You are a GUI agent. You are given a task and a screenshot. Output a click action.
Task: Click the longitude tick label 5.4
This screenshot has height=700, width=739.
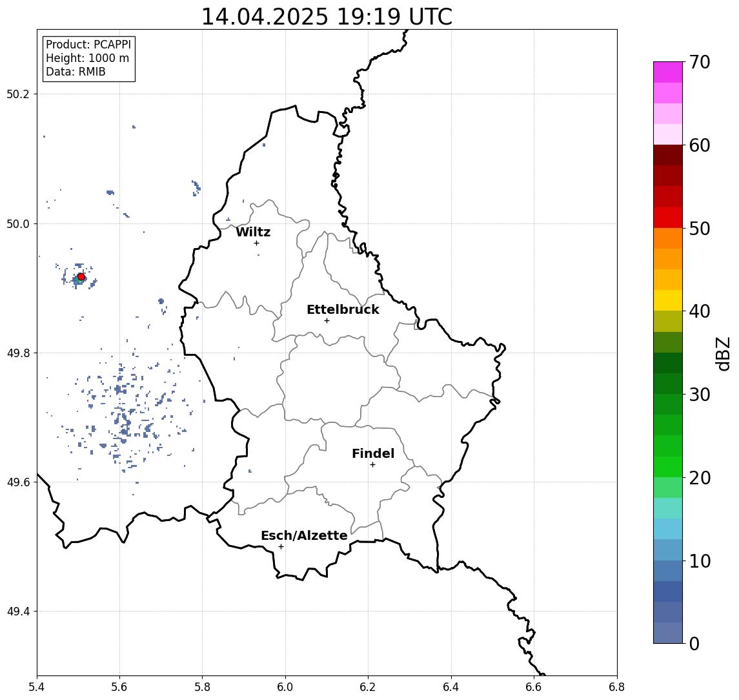pyautogui.click(x=37, y=687)
